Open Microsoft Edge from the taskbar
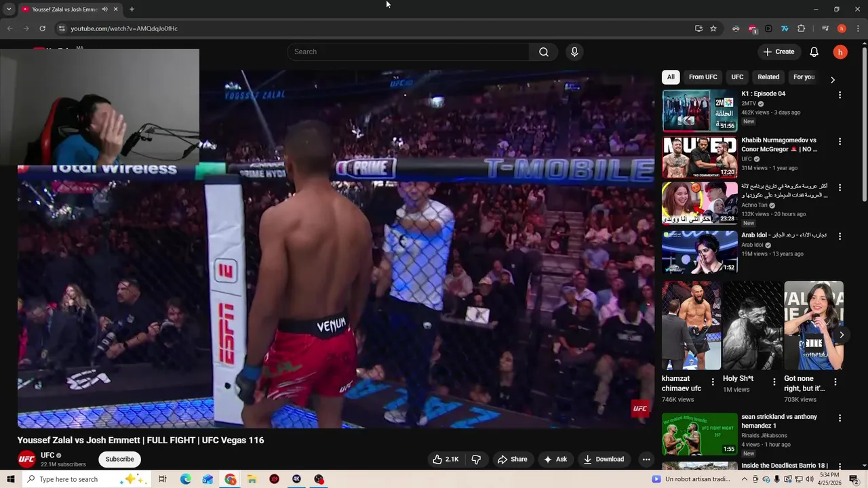This screenshot has height=488, width=868. pyautogui.click(x=185, y=479)
